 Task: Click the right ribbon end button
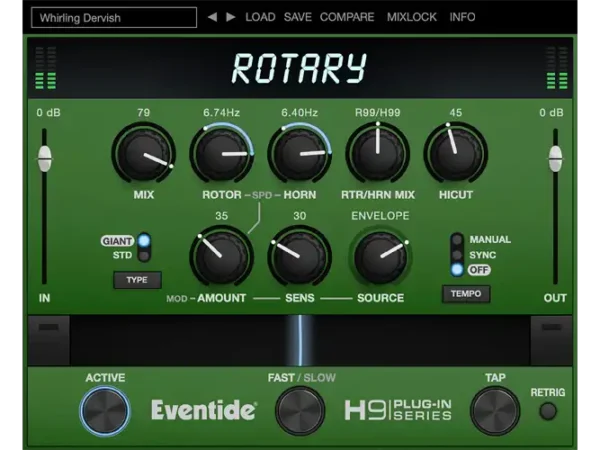coord(551,340)
